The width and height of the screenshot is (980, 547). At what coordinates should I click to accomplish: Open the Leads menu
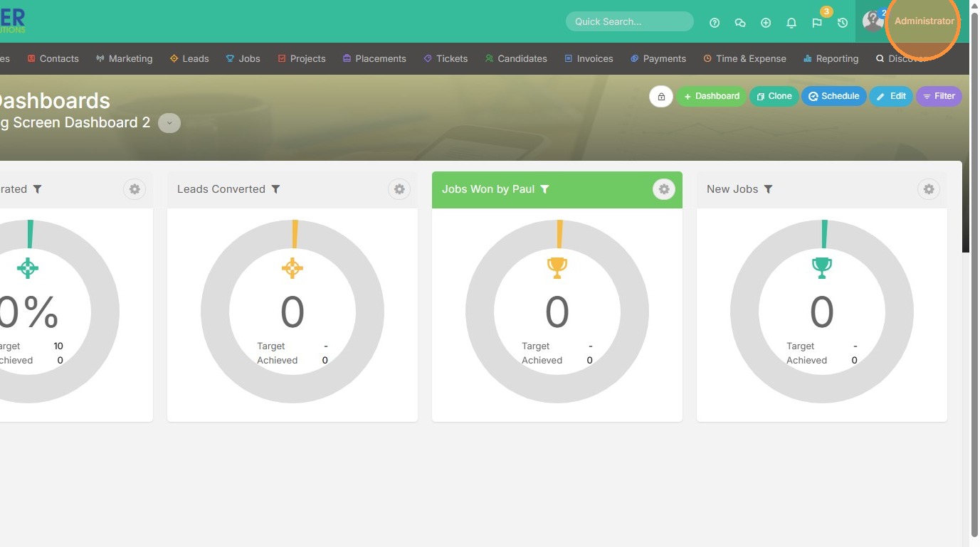(x=189, y=59)
